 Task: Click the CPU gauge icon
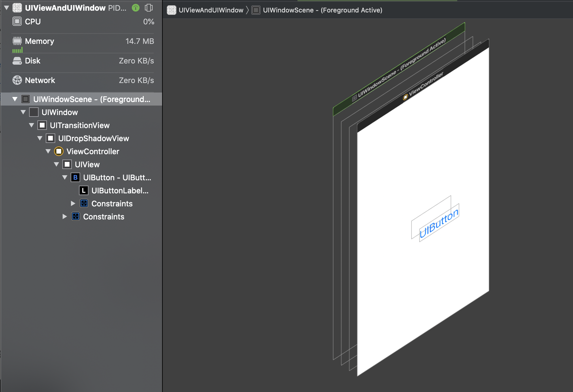coord(17,22)
